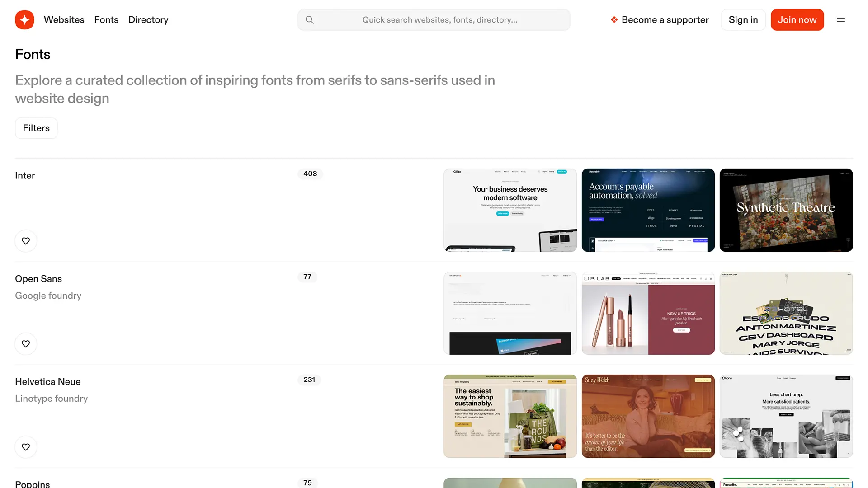Viewport: 868px width, 488px height.
Task: Focus the quick search input field
Action: pos(439,20)
